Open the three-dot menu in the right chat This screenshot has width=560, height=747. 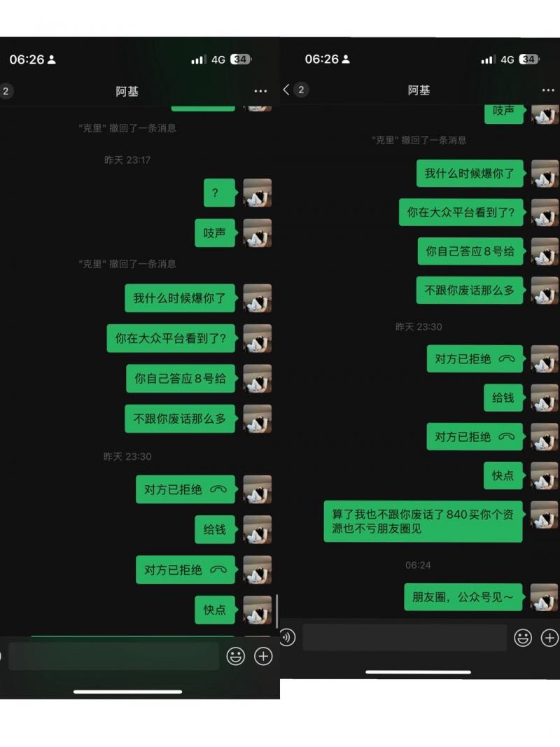(x=548, y=90)
